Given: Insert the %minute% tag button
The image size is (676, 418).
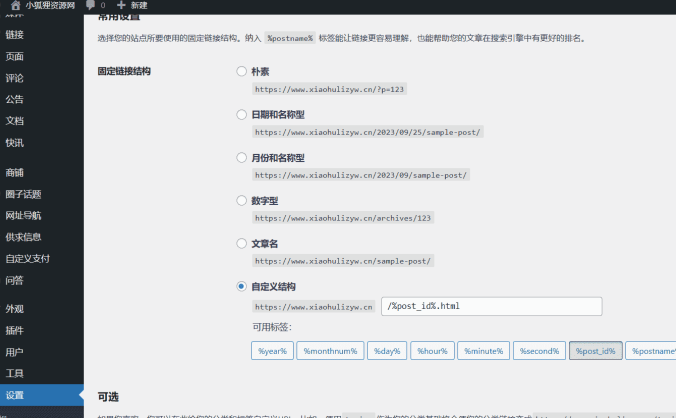Looking at the screenshot, I should [484, 351].
